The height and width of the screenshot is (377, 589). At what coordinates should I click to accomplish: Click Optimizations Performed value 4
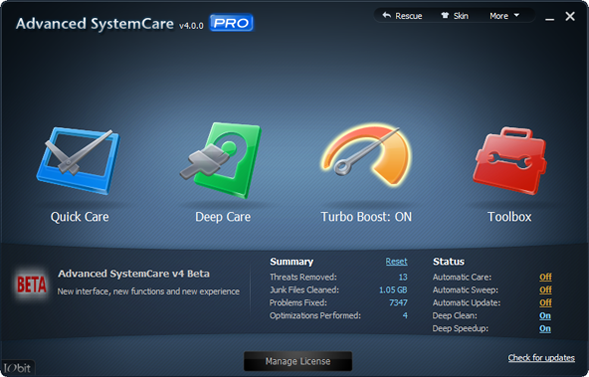pos(405,315)
